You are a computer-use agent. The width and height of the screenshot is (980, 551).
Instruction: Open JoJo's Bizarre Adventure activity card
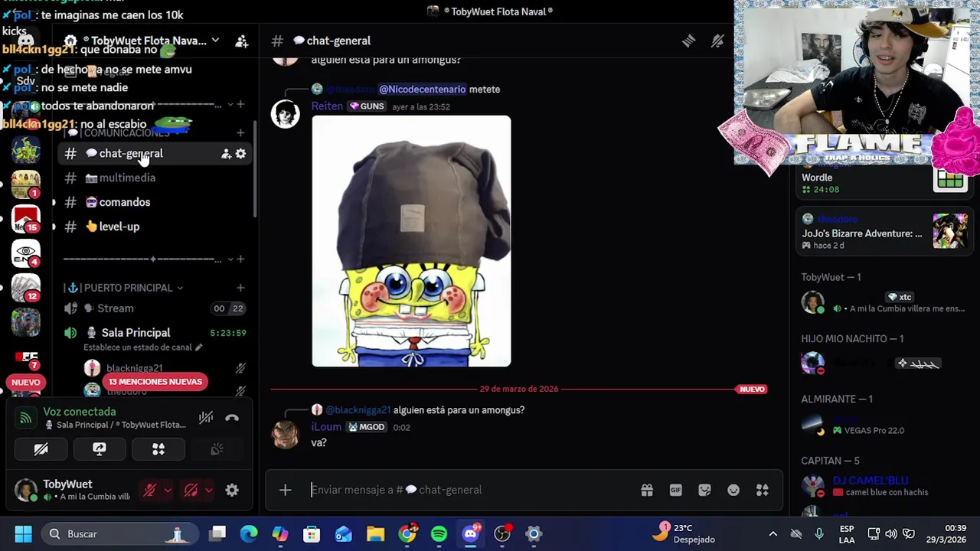884,233
